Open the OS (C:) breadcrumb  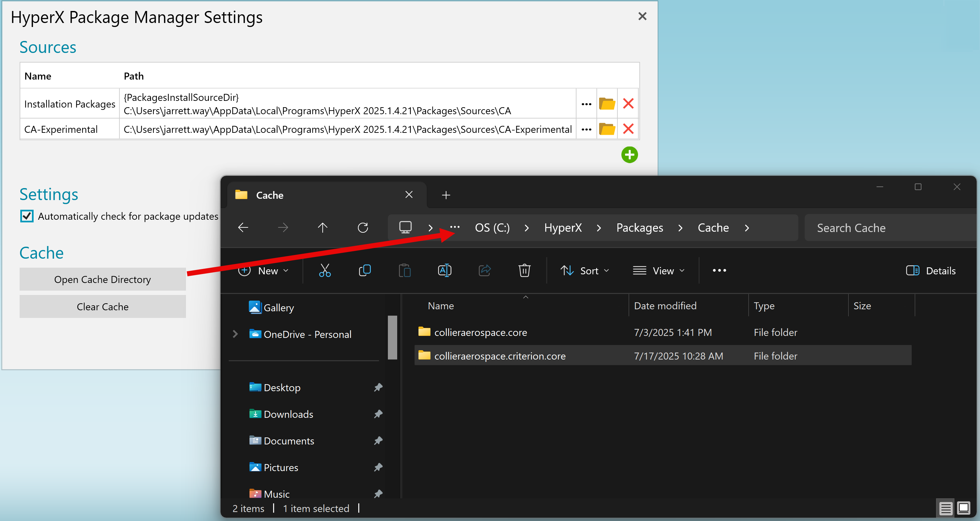pos(492,228)
